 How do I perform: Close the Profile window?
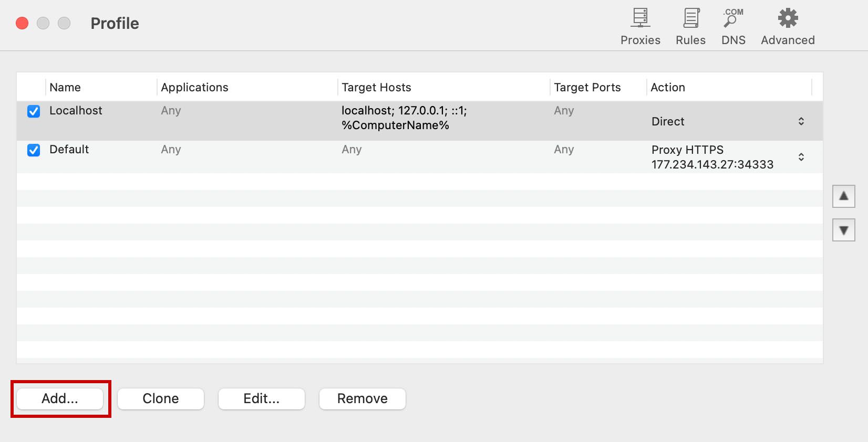click(x=22, y=23)
